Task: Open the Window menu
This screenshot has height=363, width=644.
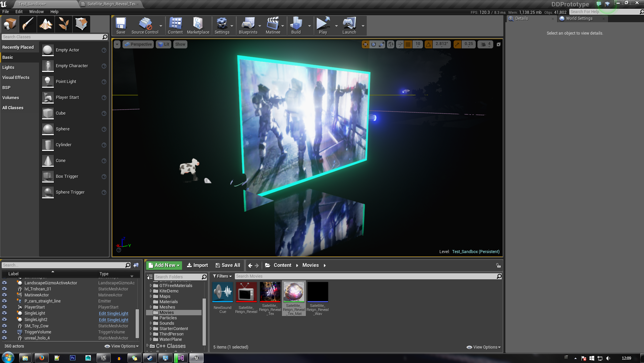Action: [x=36, y=11]
